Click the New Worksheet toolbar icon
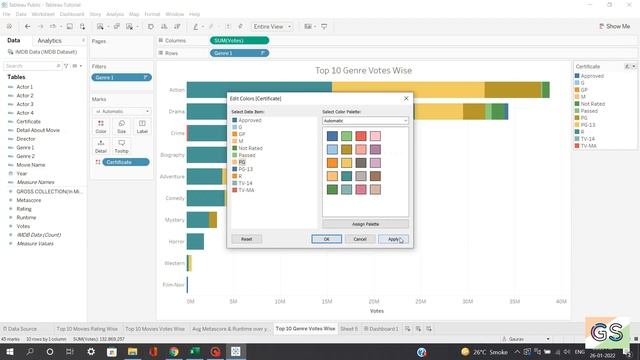This screenshot has width=640, height=360. (100, 27)
